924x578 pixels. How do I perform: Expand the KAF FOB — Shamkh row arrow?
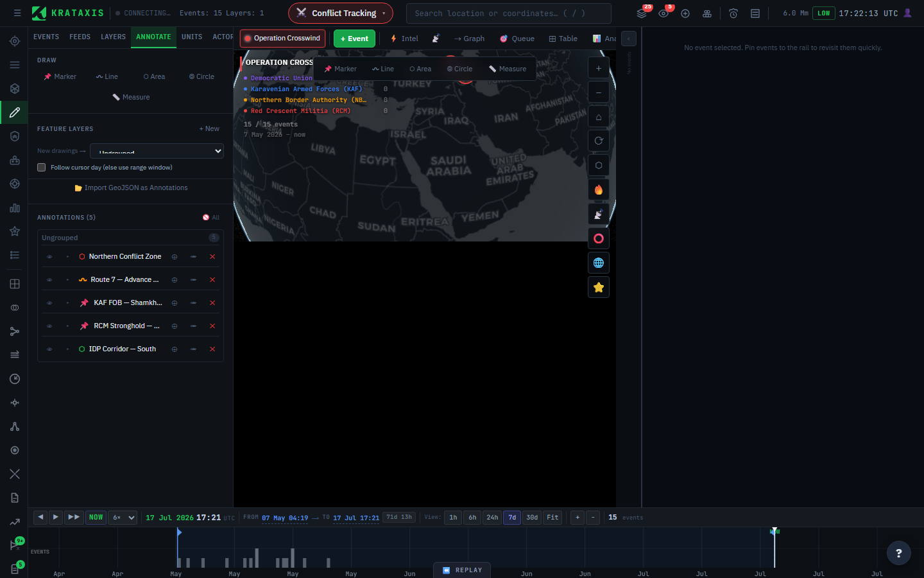coord(67,303)
